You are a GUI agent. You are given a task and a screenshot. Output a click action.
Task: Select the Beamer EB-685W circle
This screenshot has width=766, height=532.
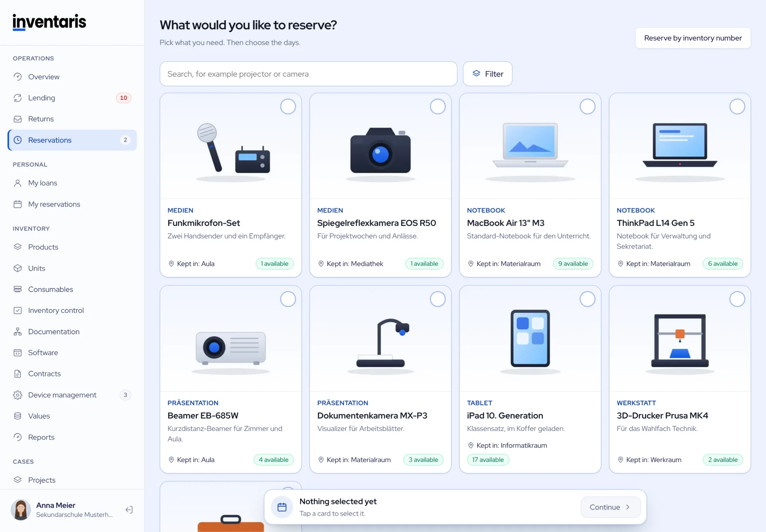(x=288, y=299)
